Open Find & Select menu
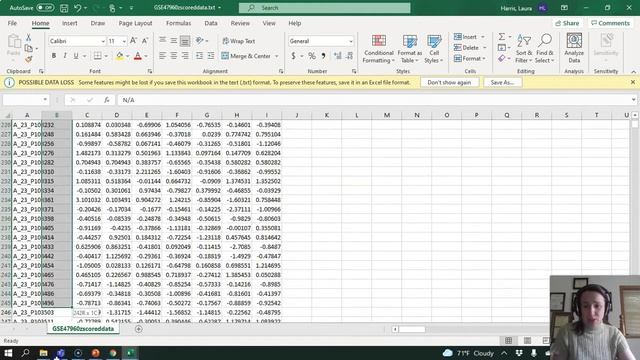 pyautogui.click(x=544, y=49)
